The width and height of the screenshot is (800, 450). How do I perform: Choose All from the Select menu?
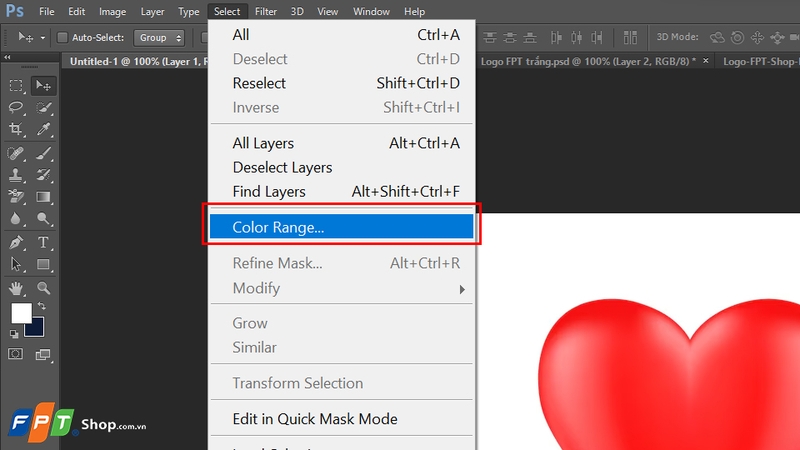pos(342,35)
